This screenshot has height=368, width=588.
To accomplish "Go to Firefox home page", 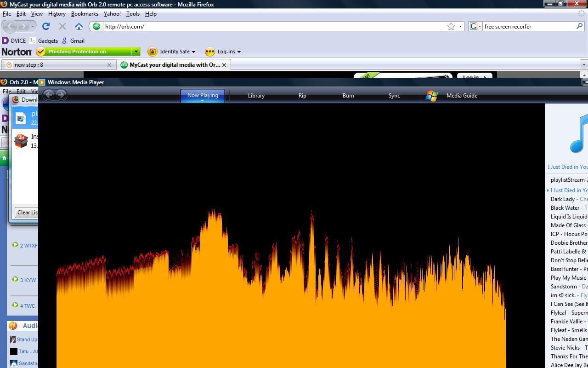I will (x=79, y=26).
